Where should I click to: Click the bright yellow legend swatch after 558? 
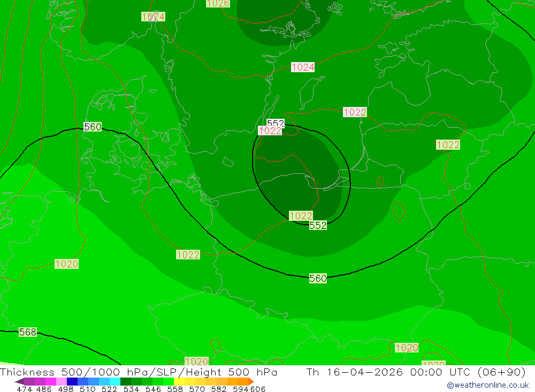click(179, 381)
